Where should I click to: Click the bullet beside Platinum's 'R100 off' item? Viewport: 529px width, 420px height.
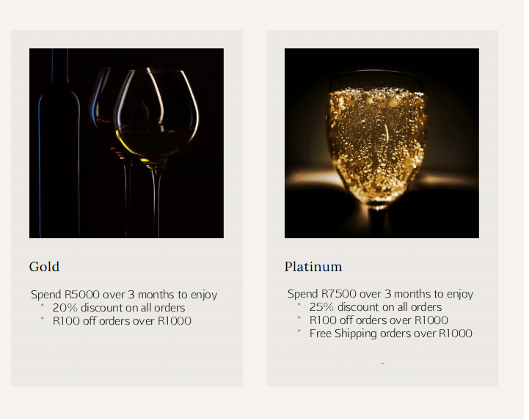click(299, 319)
